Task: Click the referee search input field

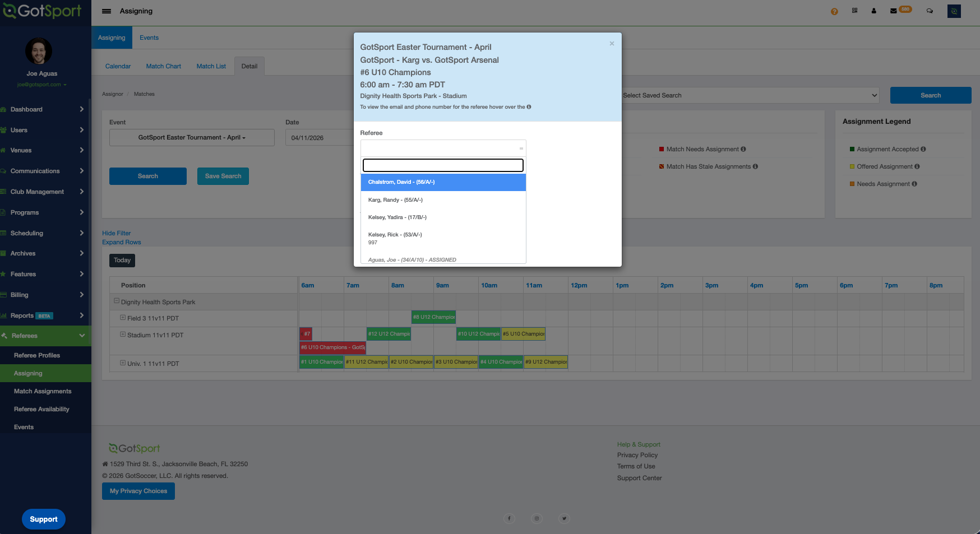Action: pos(443,165)
